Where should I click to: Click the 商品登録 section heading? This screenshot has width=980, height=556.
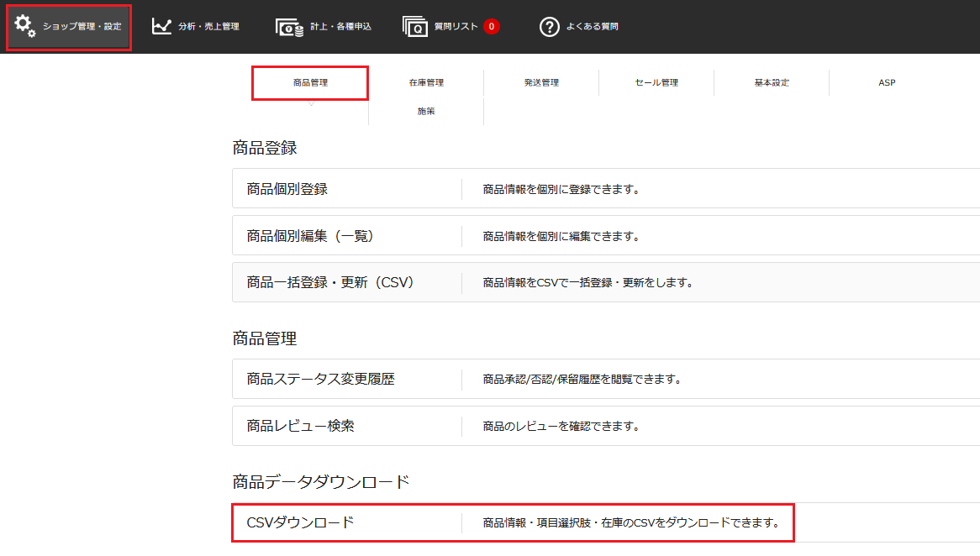[265, 148]
